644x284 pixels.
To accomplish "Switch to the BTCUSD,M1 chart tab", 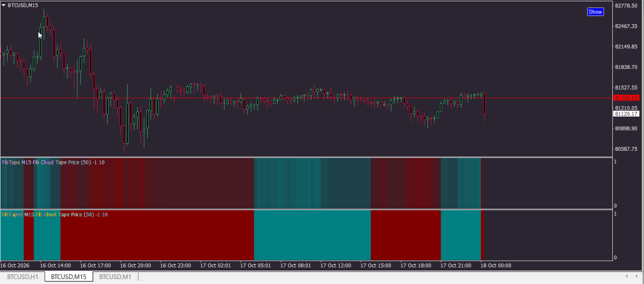I will click(x=115, y=276).
